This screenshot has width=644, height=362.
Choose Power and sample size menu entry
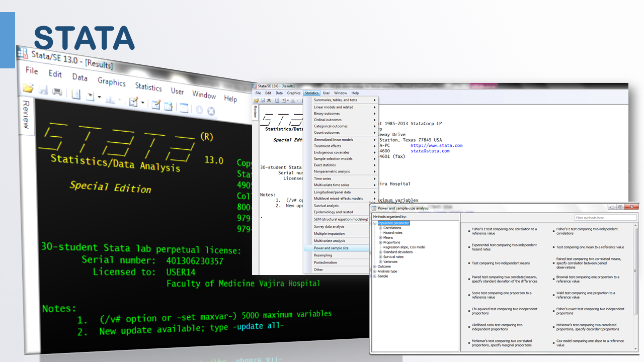coord(337,248)
